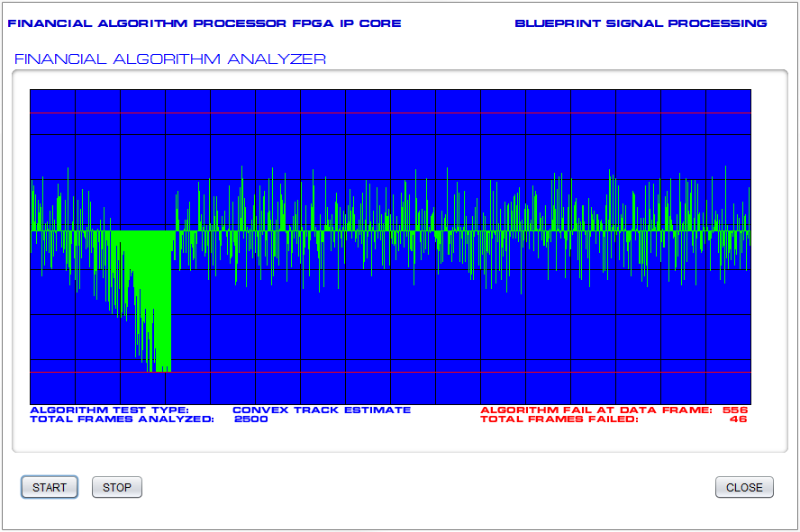The width and height of the screenshot is (800, 532).
Task: Select the Convex Track Estimate value
Action: (x=322, y=410)
